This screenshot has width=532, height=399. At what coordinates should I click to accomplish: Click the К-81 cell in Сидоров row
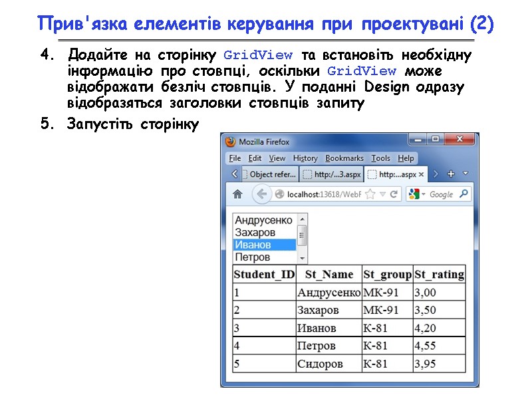pyautogui.click(x=388, y=363)
